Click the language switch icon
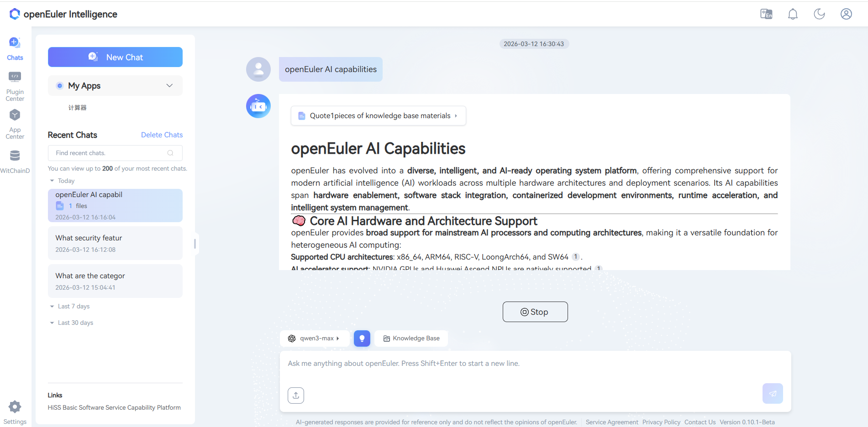 (x=766, y=14)
